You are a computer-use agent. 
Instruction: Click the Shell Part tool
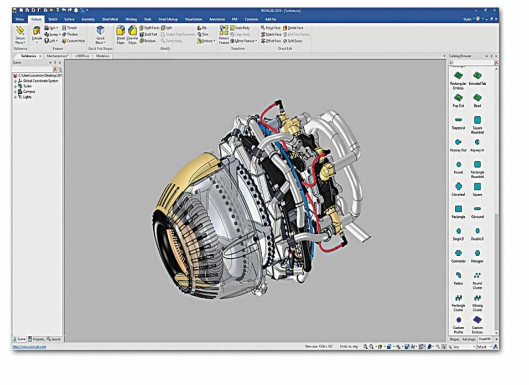(x=148, y=34)
